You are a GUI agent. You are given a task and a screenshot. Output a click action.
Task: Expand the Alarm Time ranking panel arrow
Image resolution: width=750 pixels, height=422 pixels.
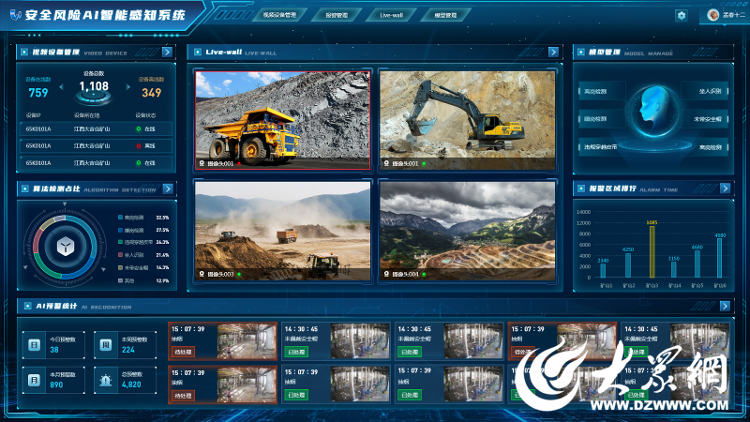[x=725, y=189]
